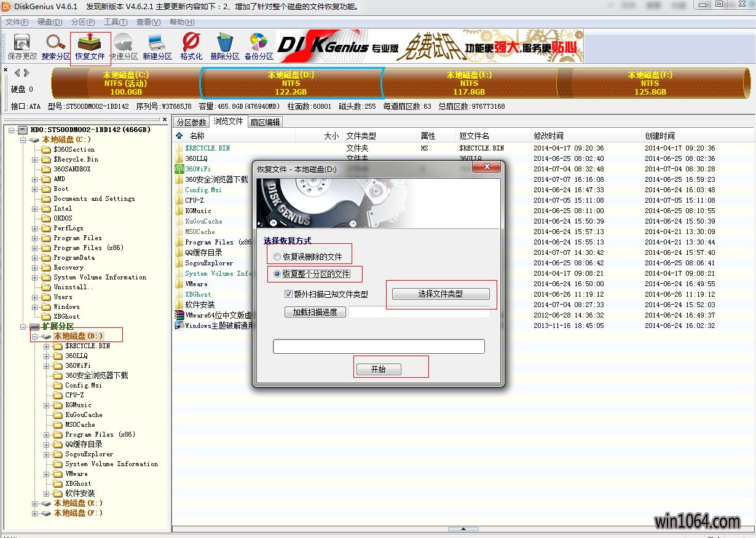Click the DiskGenius app icon in title bar
The image size is (756, 538).
pyautogui.click(x=7, y=6)
